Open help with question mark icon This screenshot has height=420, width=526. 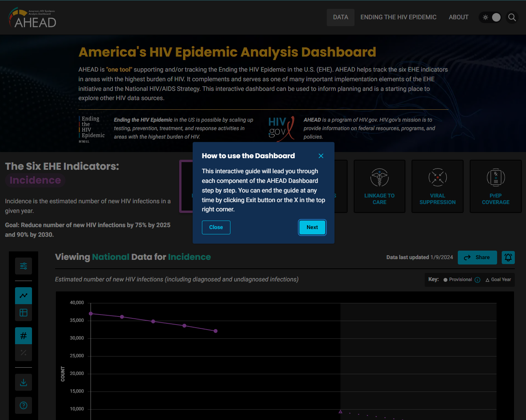tap(24, 405)
